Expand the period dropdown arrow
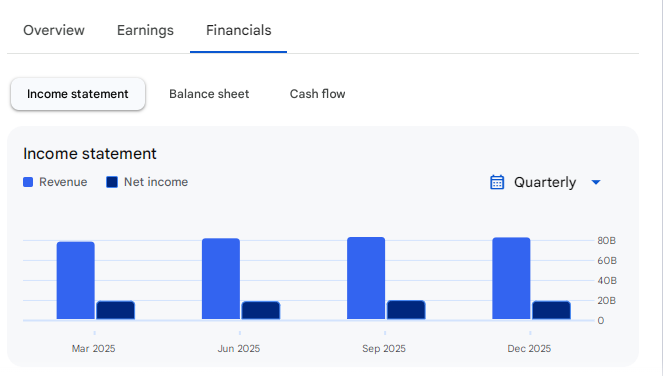The width and height of the screenshot is (663, 376). 596,182
